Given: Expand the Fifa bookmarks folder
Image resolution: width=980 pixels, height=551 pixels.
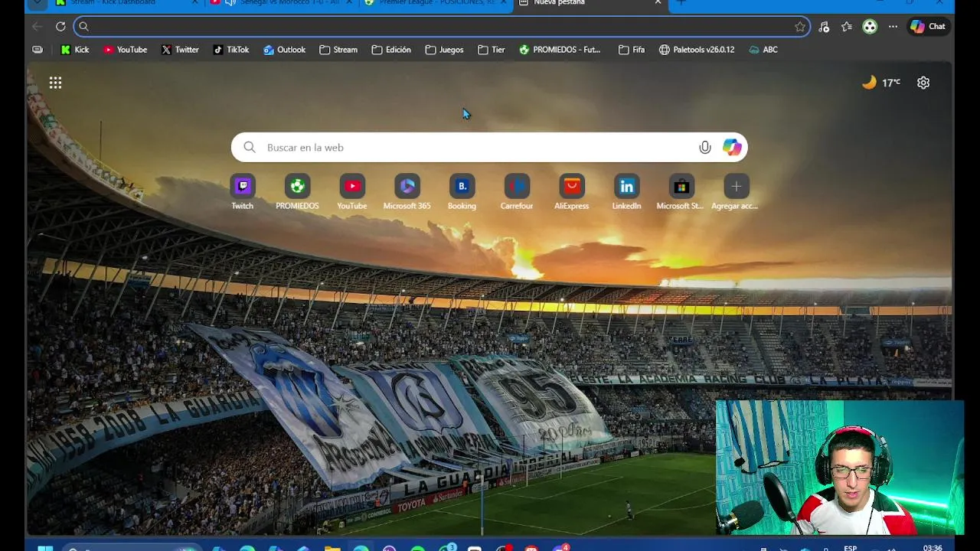Looking at the screenshot, I should pyautogui.click(x=632, y=50).
